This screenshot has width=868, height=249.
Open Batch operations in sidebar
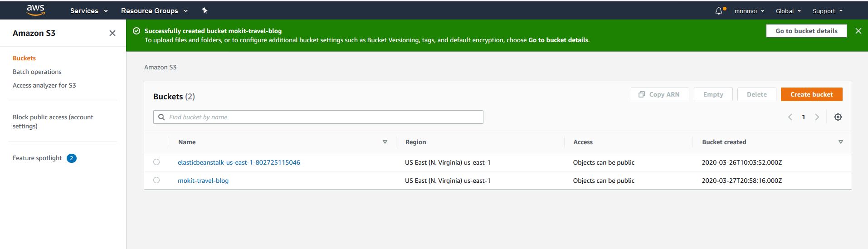[37, 72]
